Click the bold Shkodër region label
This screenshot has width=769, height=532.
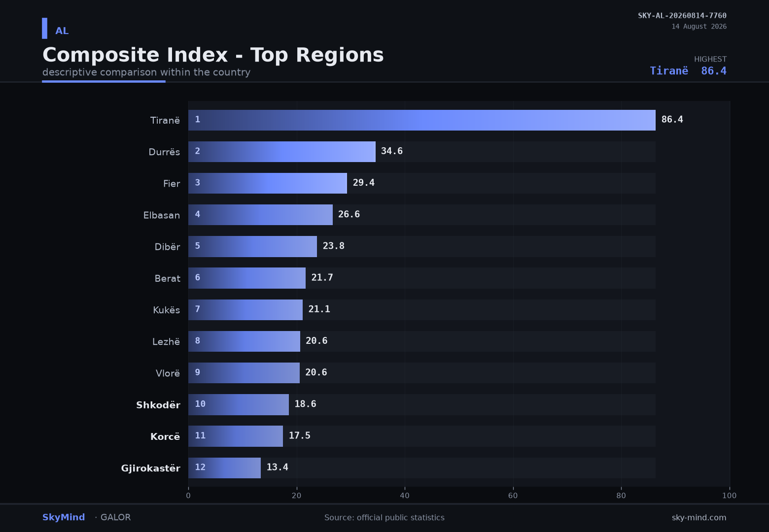pos(158,405)
